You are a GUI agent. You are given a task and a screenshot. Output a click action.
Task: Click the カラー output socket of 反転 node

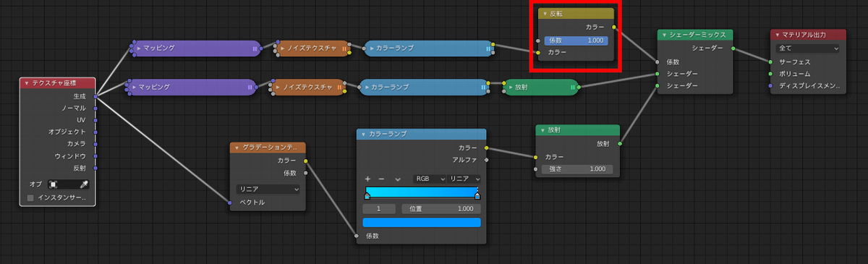coord(614,27)
